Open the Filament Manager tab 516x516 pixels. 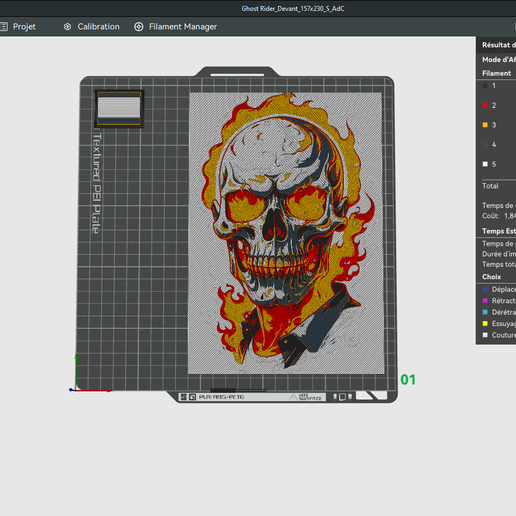pyautogui.click(x=176, y=27)
